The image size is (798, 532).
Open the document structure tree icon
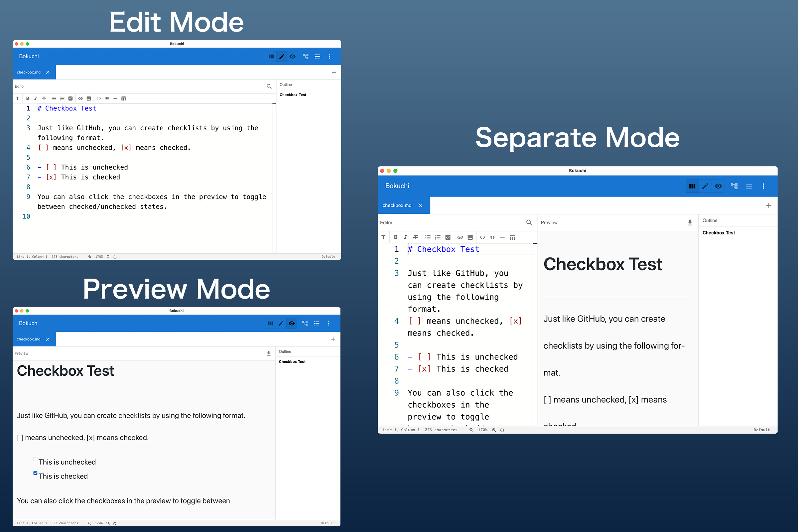pos(305,56)
